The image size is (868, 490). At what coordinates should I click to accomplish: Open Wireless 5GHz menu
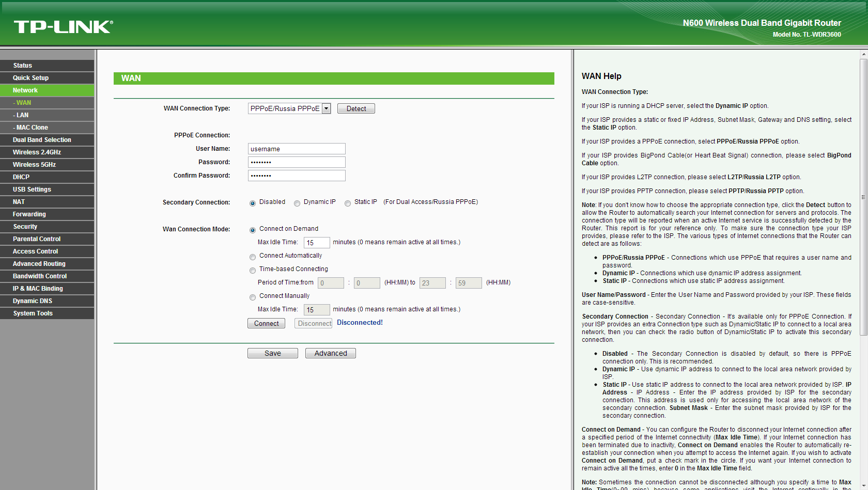point(47,165)
